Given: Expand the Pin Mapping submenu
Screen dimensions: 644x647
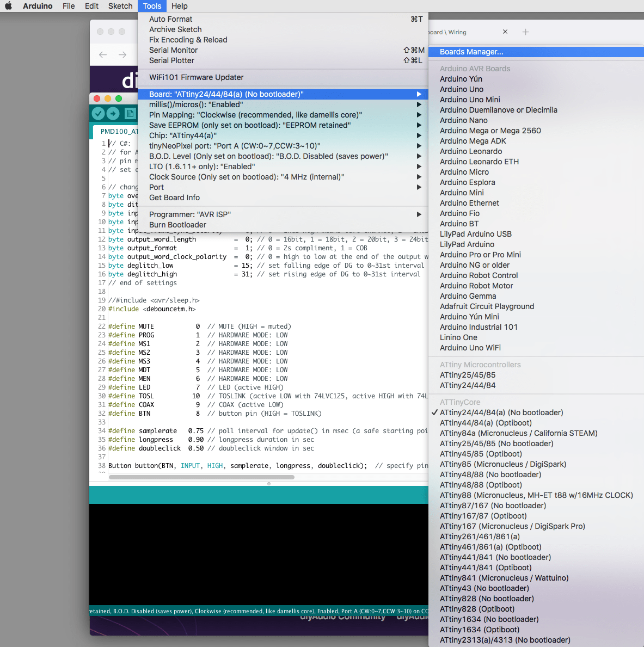Looking at the screenshot, I should tap(283, 115).
